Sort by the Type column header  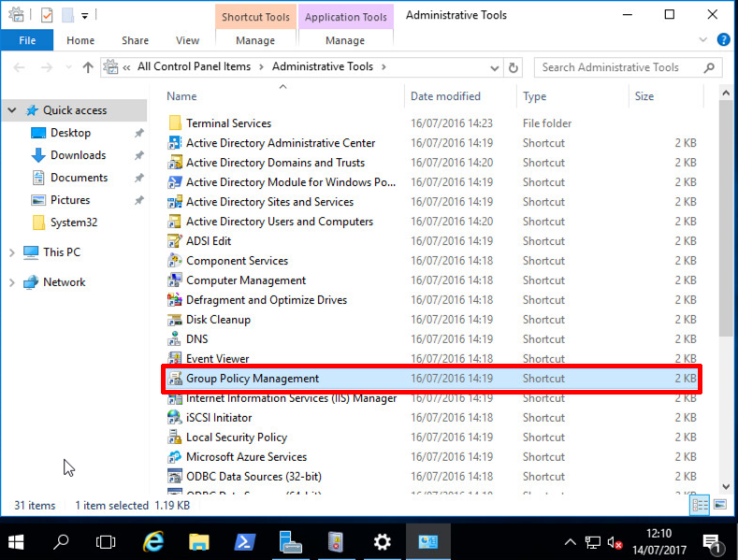click(x=535, y=96)
